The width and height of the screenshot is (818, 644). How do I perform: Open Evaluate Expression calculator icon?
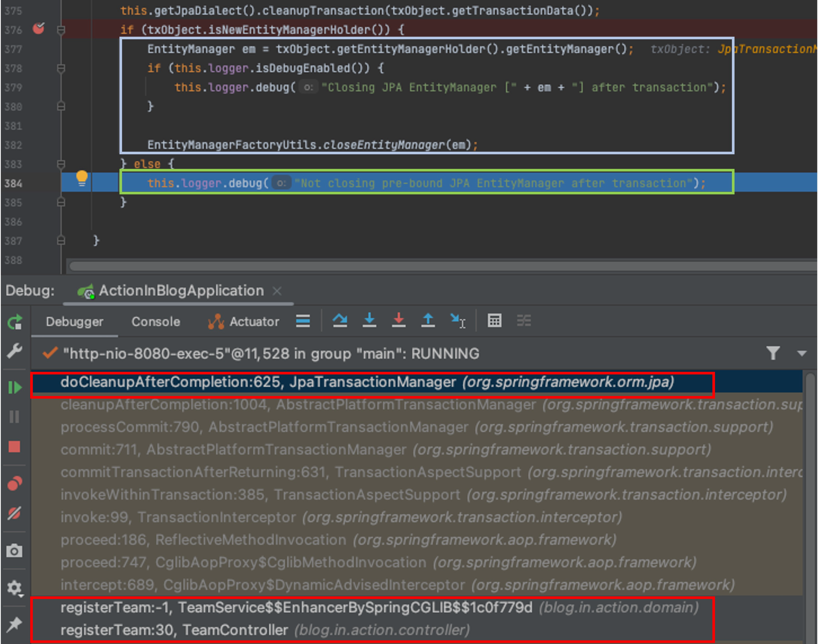point(494,321)
